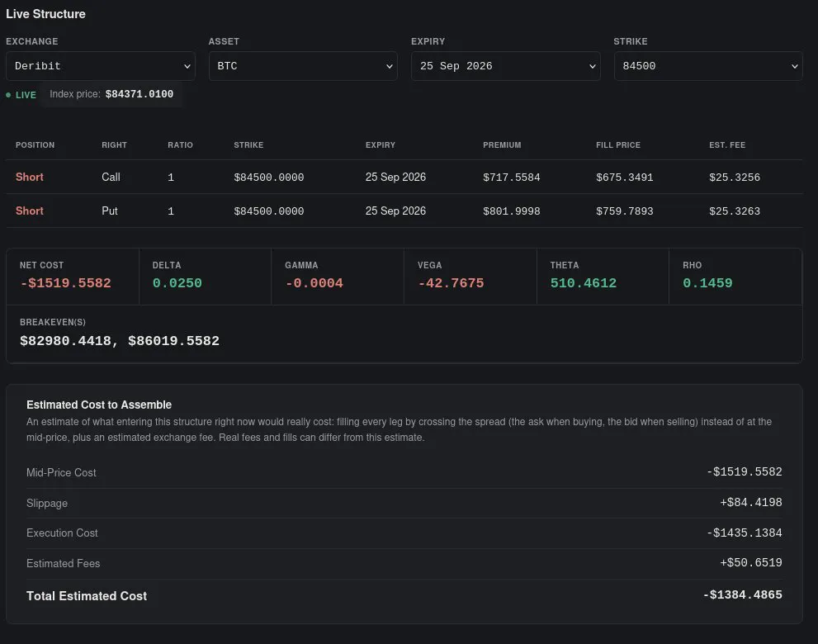Click the Delta value 0.0250
This screenshot has width=818, height=644.
[177, 283]
